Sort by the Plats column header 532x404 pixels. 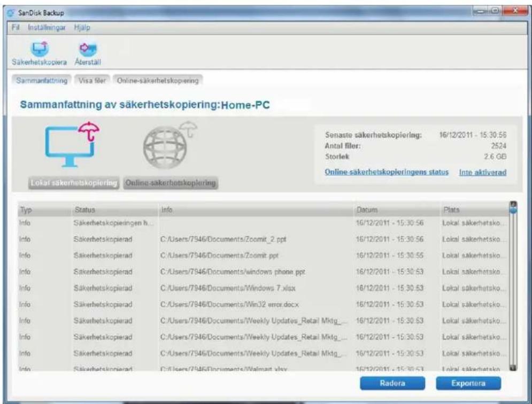tap(475, 210)
